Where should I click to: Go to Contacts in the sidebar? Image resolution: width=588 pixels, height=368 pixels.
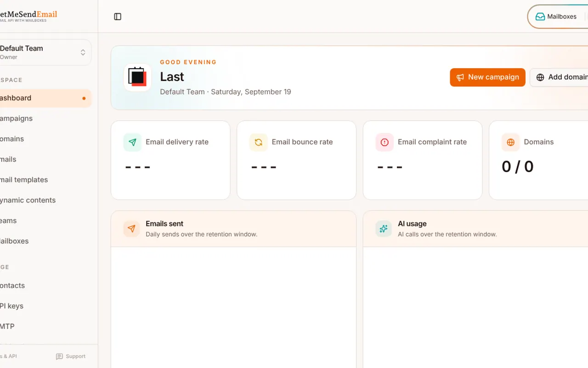coord(45,286)
